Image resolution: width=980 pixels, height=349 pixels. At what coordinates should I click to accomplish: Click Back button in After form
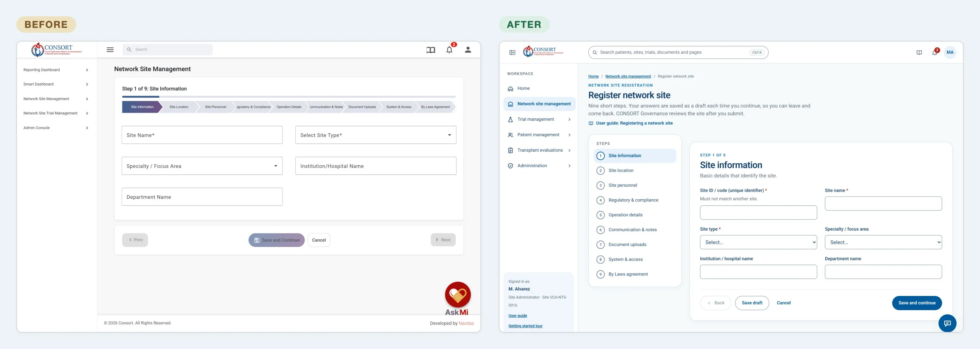click(x=715, y=303)
